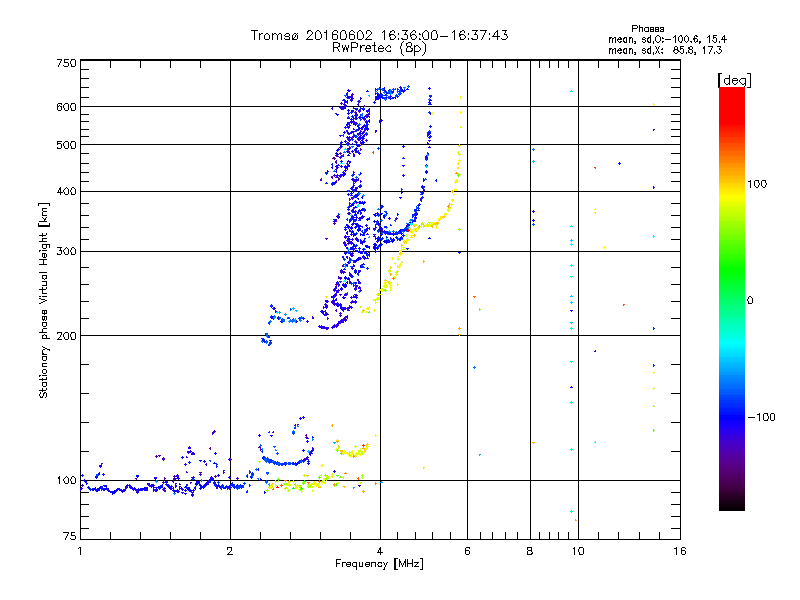This screenshot has width=800, height=600.
Task: Click the frequency axis label '16'
Action: (680, 551)
